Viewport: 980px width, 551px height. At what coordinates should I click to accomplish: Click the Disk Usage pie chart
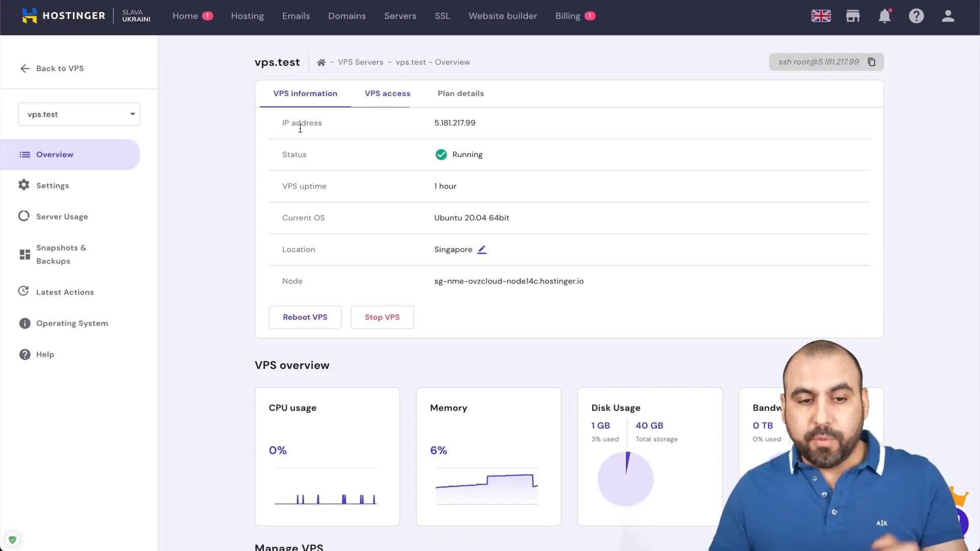click(625, 479)
